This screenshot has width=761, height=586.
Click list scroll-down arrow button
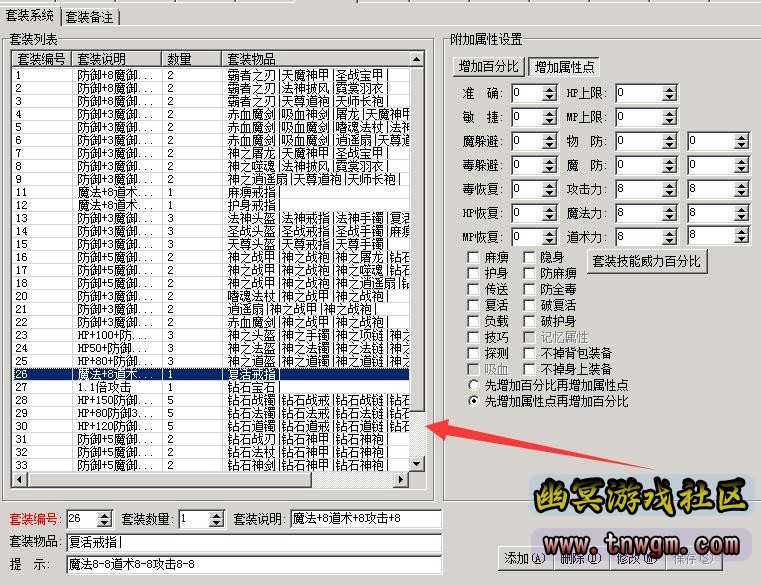pyautogui.click(x=417, y=463)
